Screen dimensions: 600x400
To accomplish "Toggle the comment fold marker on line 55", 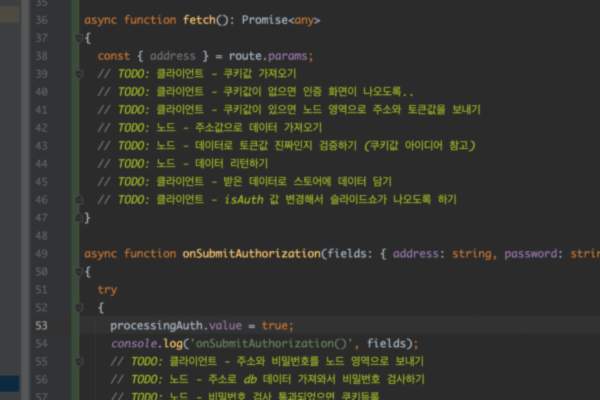I will point(79,361).
